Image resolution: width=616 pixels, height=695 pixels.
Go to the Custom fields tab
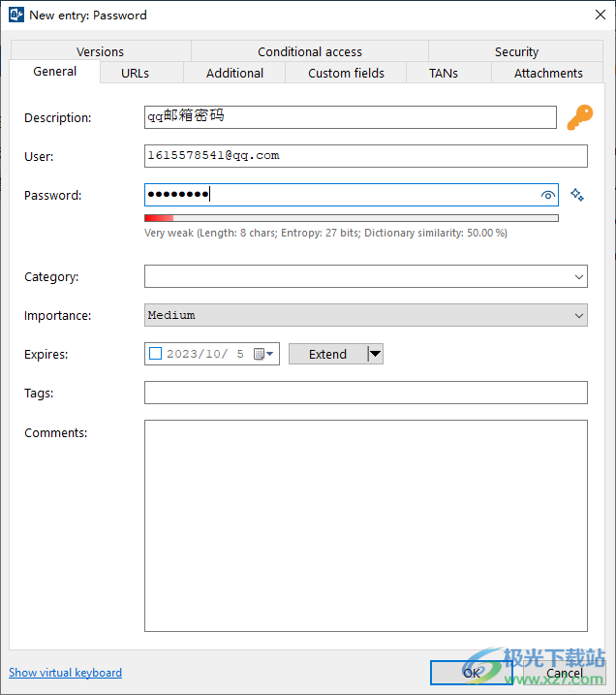[x=346, y=73]
